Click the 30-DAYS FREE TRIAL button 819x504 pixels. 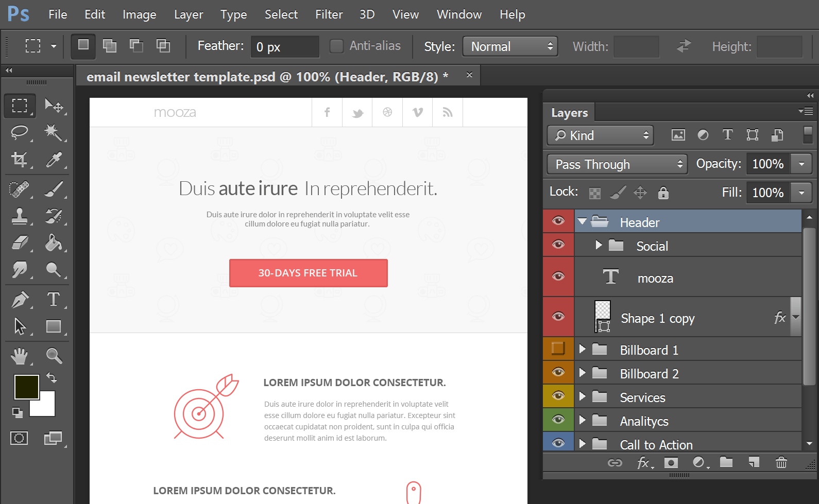click(x=308, y=273)
